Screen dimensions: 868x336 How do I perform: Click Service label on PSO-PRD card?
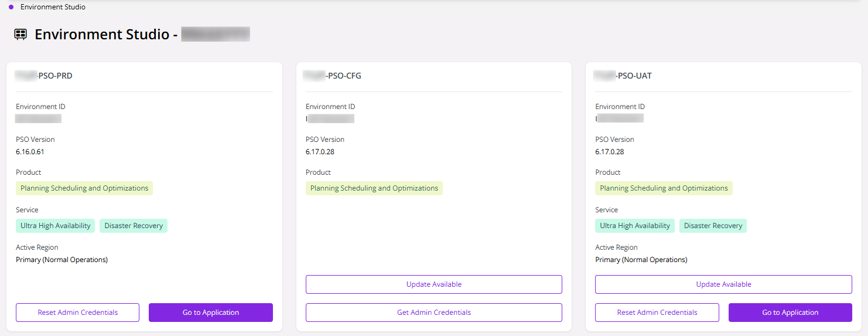[x=27, y=210]
